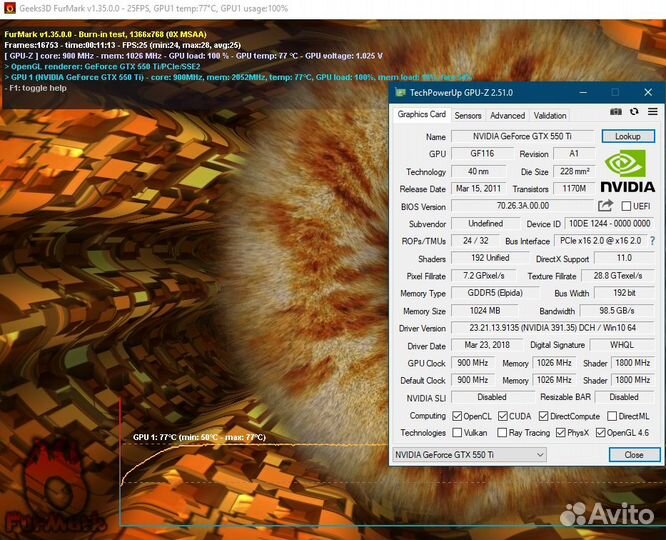Click the NVIDIA logo in GPU-Z

click(627, 171)
